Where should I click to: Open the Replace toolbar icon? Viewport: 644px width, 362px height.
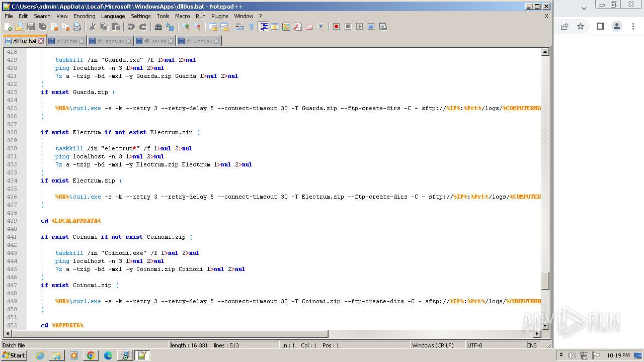(170, 27)
